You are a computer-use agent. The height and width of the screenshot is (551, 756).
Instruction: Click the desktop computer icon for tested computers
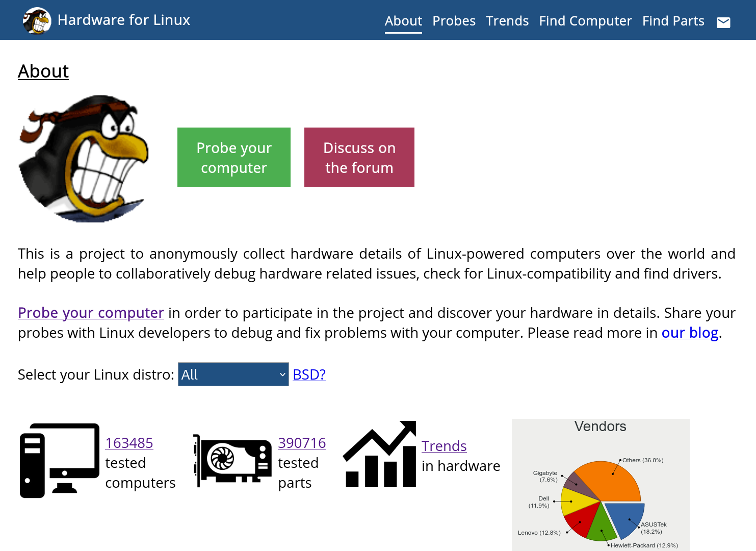pyautogui.click(x=59, y=459)
